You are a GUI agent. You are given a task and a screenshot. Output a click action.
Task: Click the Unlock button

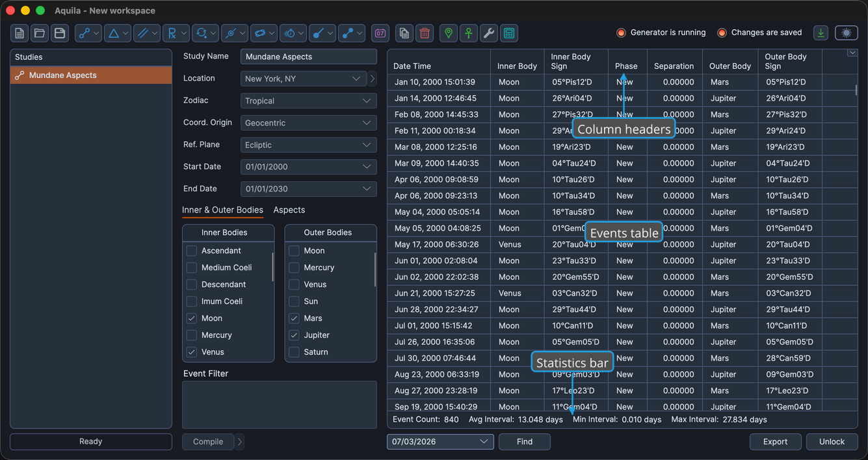click(832, 442)
